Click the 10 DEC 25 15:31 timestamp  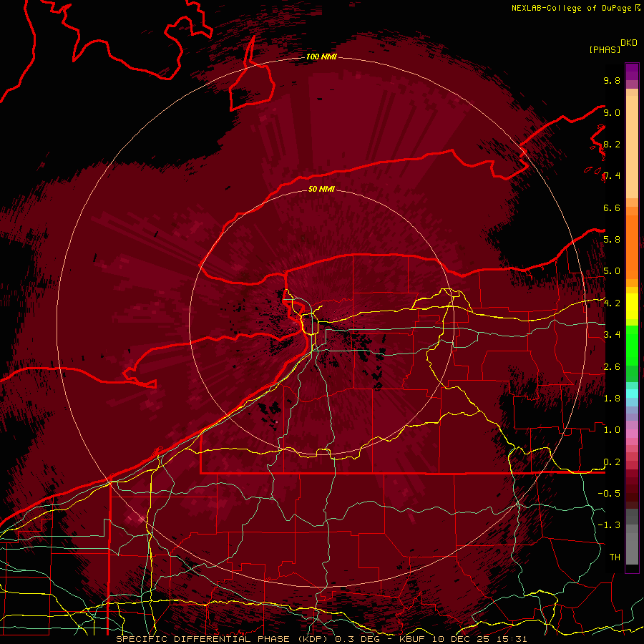(479, 639)
